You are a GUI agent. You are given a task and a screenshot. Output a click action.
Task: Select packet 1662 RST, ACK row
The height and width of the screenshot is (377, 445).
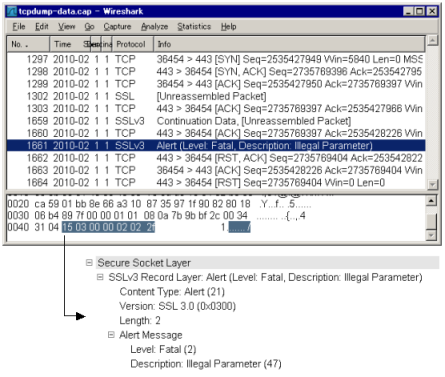(x=216, y=158)
